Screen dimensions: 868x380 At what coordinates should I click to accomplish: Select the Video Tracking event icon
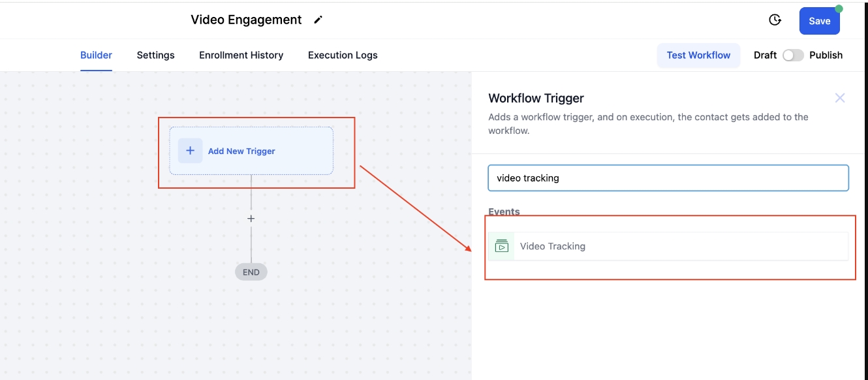[501, 246]
